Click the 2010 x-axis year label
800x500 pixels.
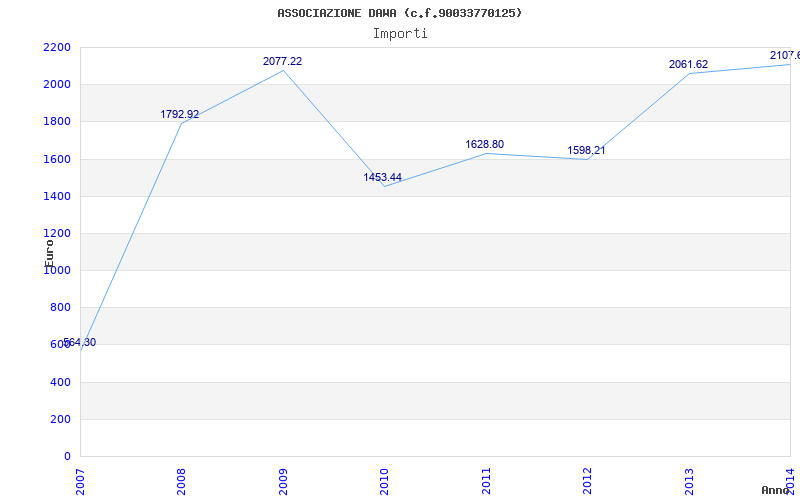point(384,481)
